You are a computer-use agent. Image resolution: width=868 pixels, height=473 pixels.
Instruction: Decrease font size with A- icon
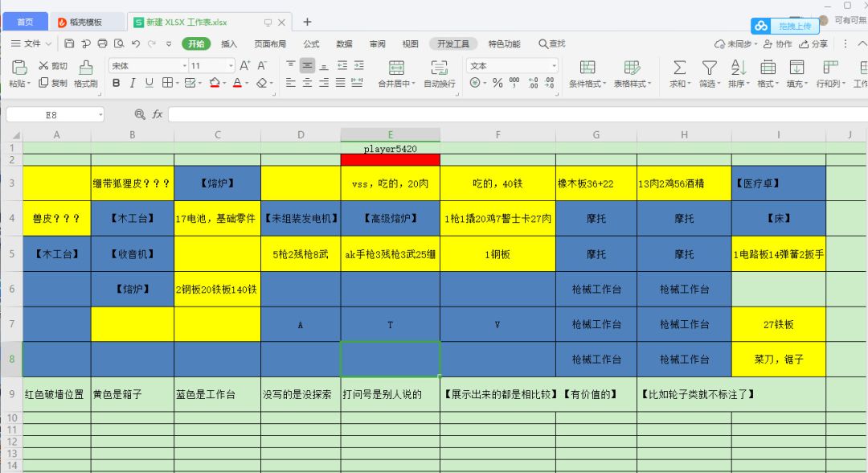(262, 65)
